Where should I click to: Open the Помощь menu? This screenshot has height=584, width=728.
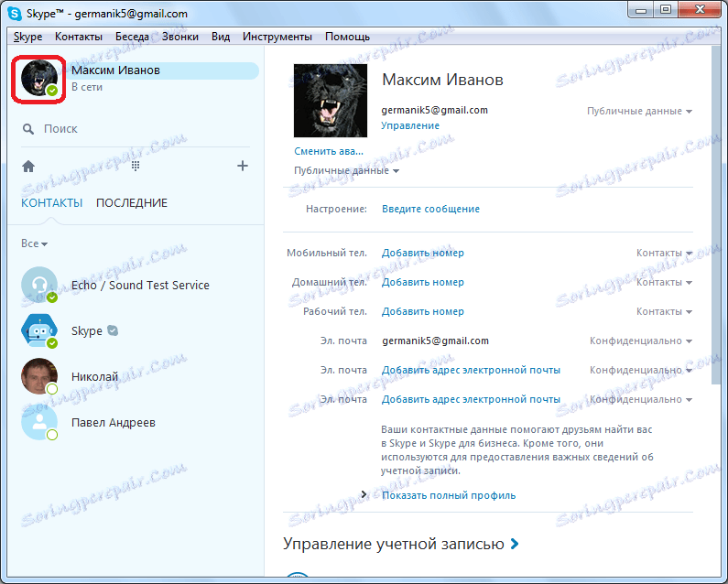(347, 37)
